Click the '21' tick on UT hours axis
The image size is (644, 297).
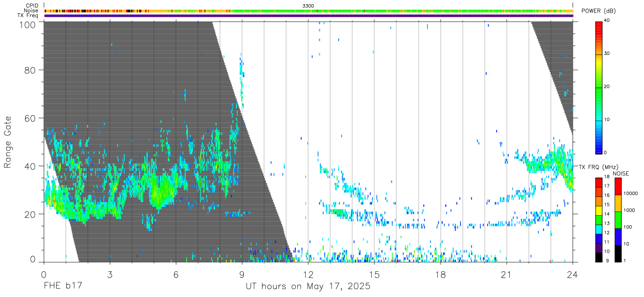(x=506, y=274)
